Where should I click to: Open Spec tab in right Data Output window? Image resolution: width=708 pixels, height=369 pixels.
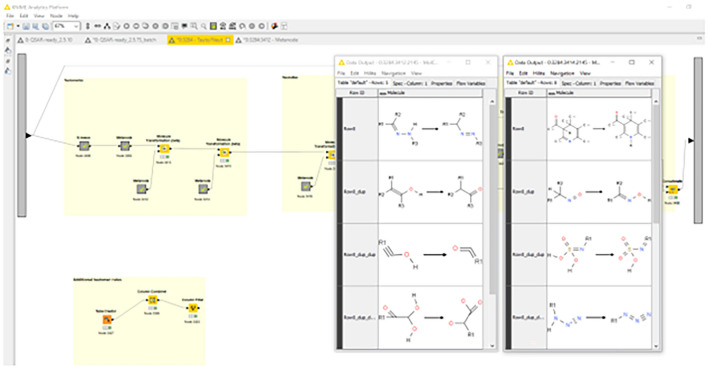578,84
